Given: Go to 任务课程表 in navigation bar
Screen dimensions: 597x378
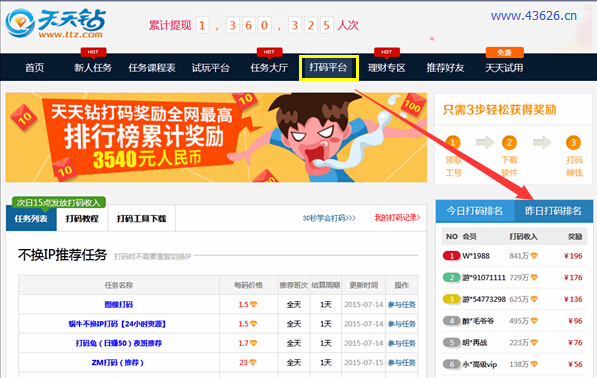Looking at the screenshot, I should pyautogui.click(x=152, y=68).
